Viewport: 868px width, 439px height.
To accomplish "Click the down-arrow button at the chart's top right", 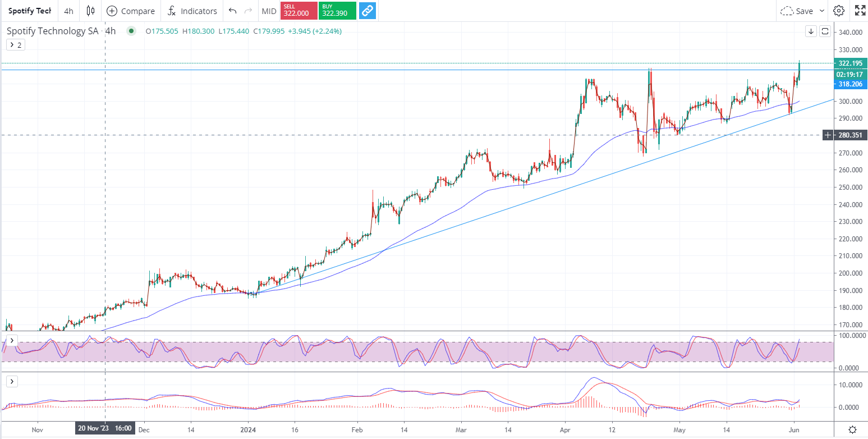I will coord(811,31).
